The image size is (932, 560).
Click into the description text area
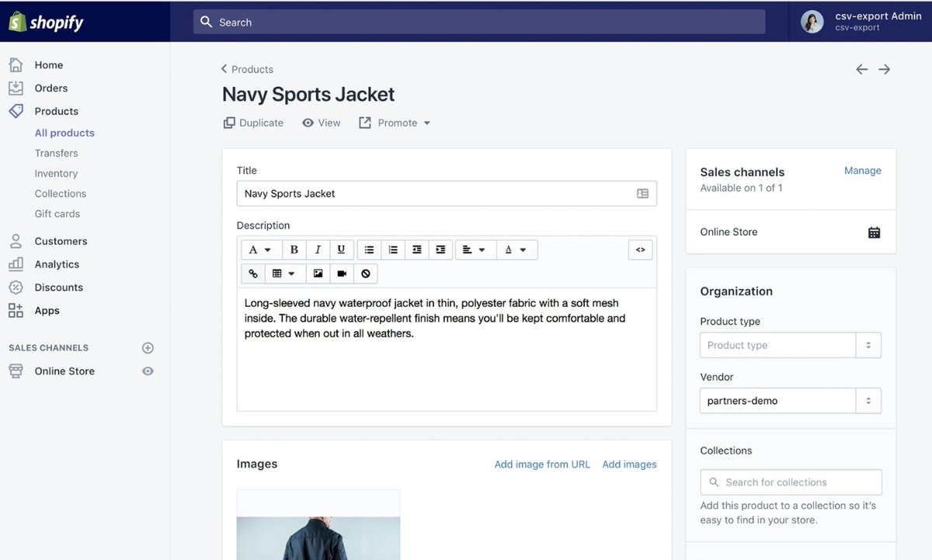pyautogui.click(x=447, y=350)
